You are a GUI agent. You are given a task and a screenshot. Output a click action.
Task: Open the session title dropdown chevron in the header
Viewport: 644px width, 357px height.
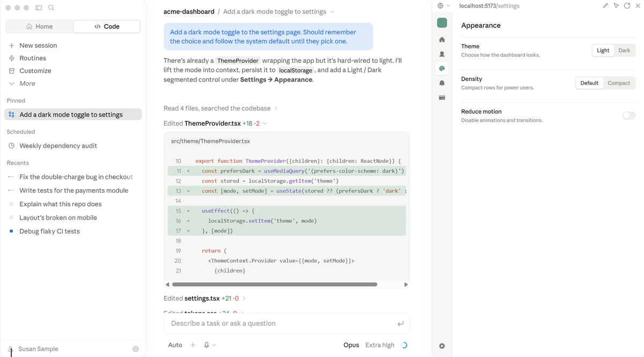pyautogui.click(x=332, y=12)
